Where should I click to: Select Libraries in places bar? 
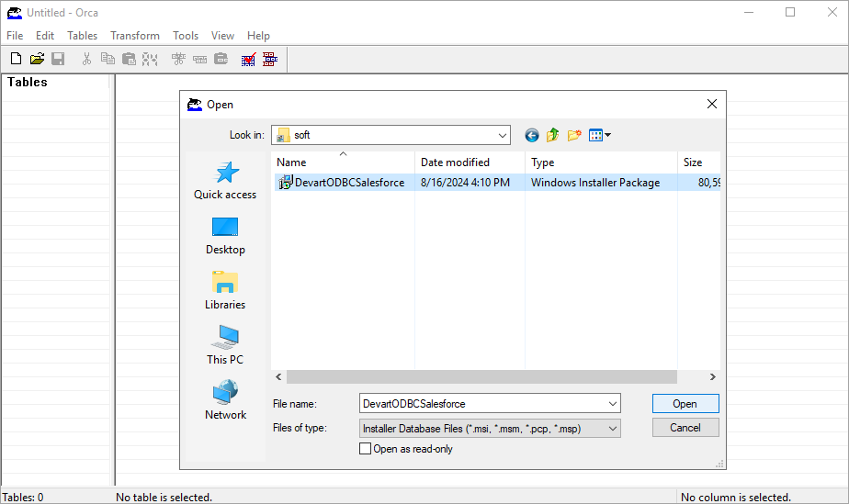tap(225, 291)
